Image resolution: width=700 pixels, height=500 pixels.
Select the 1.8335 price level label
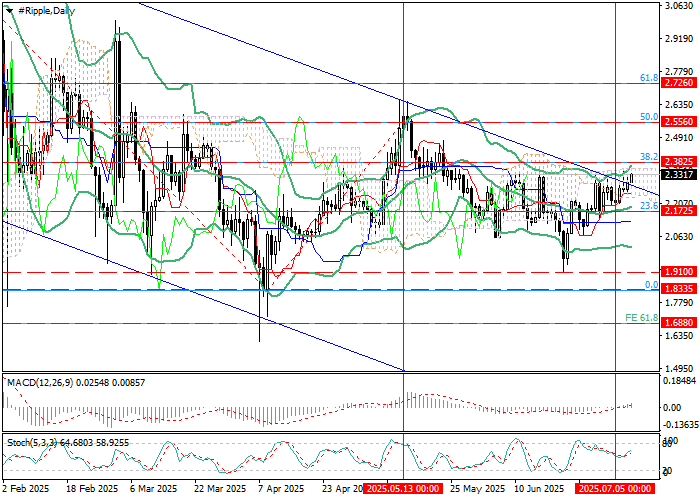coord(679,289)
